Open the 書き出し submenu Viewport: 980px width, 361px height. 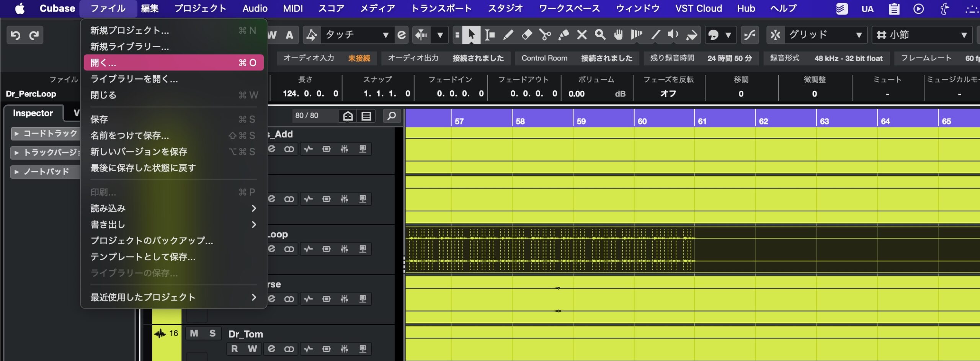pyautogui.click(x=173, y=224)
